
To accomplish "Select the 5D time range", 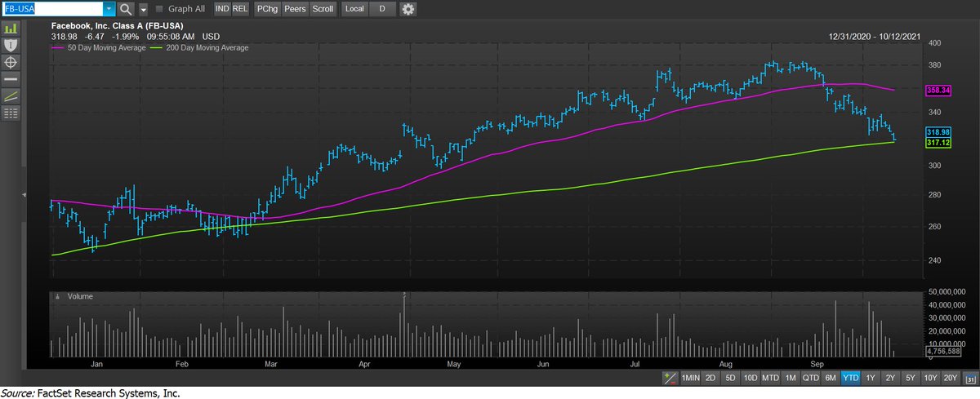I will click(x=730, y=379).
